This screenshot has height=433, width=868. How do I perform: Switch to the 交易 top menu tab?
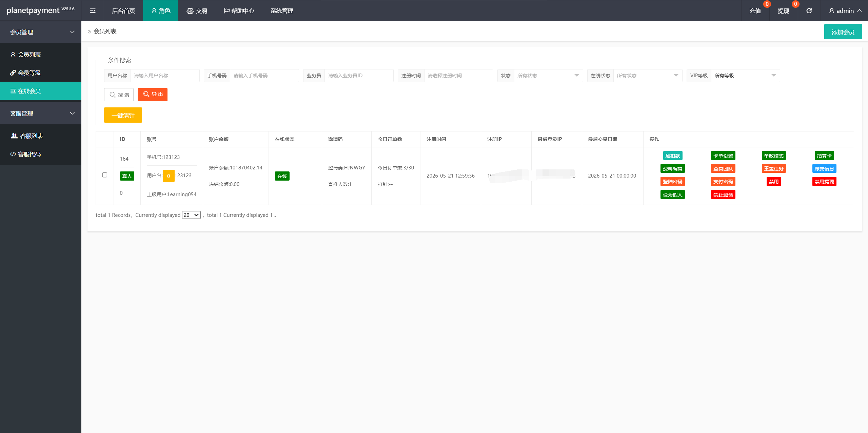pos(197,11)
